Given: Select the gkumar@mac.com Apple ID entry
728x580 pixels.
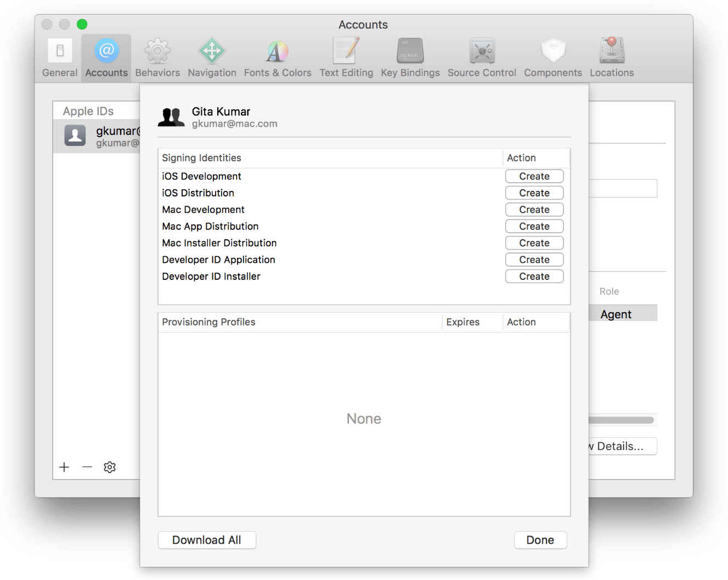Looking at the screenshot, I should [99, 136].
